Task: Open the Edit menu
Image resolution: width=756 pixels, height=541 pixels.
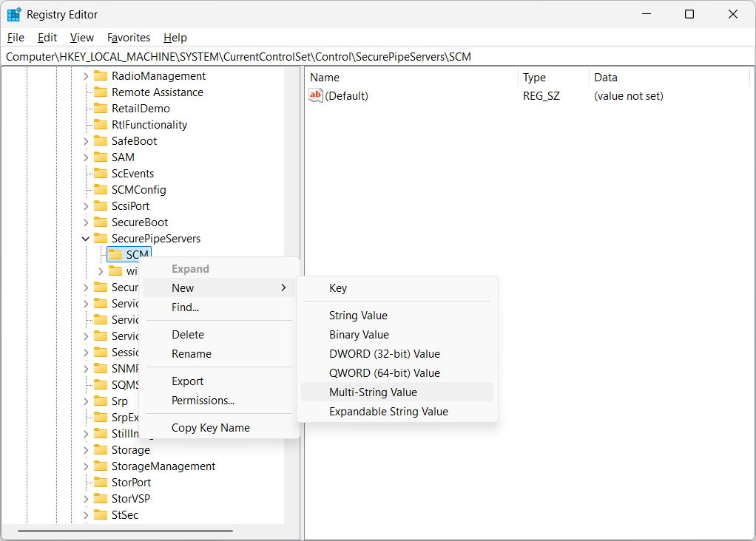Action: coord(47,38)
